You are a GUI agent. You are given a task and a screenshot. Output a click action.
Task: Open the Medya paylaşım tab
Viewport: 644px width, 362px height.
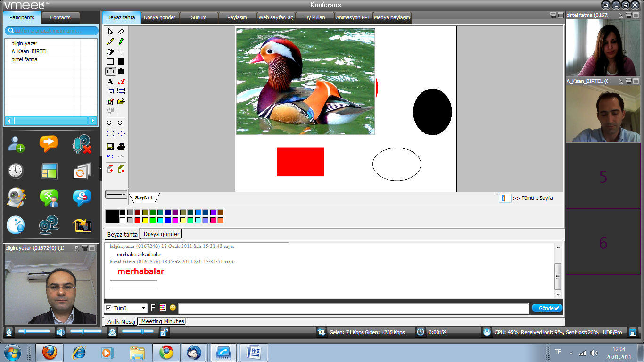(x=392, y=17)
